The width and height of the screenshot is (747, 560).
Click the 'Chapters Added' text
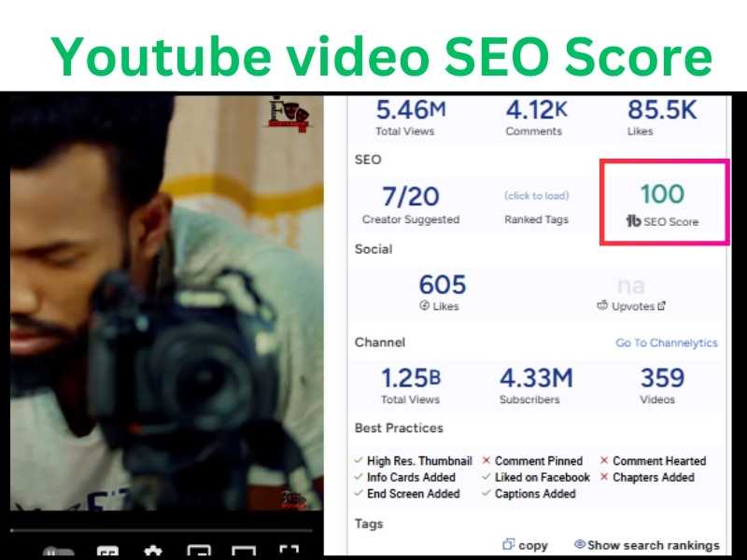point(654,477)
